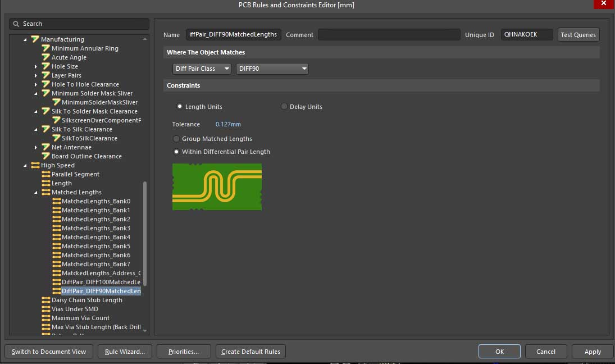
Task: Expand the Hole Size tree node
Action: tap(36, 66)
